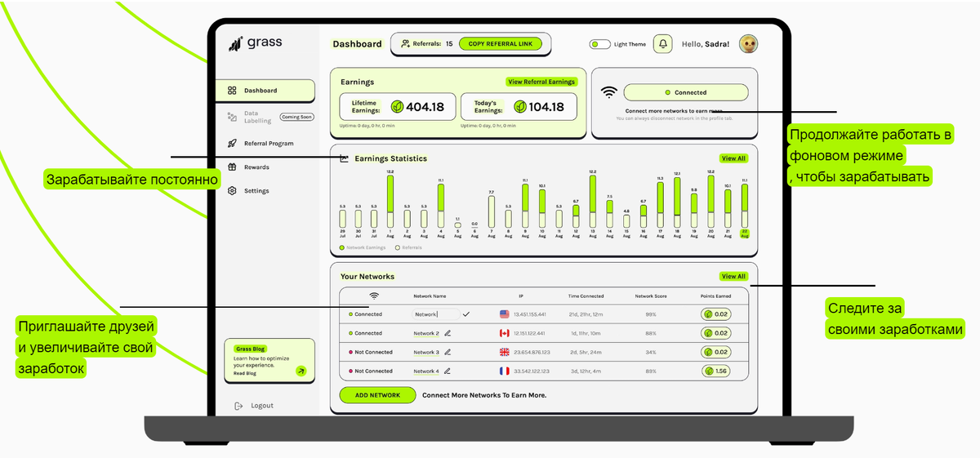
Task: Click the Referrals people icon in header
Action: [406, 44]
